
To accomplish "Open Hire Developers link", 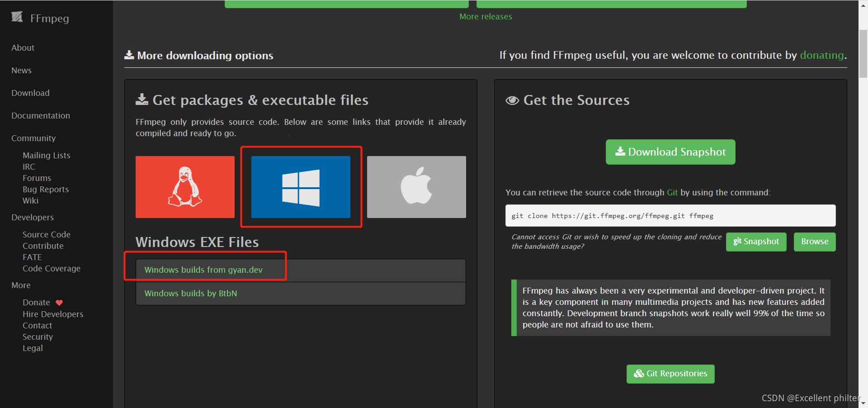I will pyautogui.click(x=53, y=314).
